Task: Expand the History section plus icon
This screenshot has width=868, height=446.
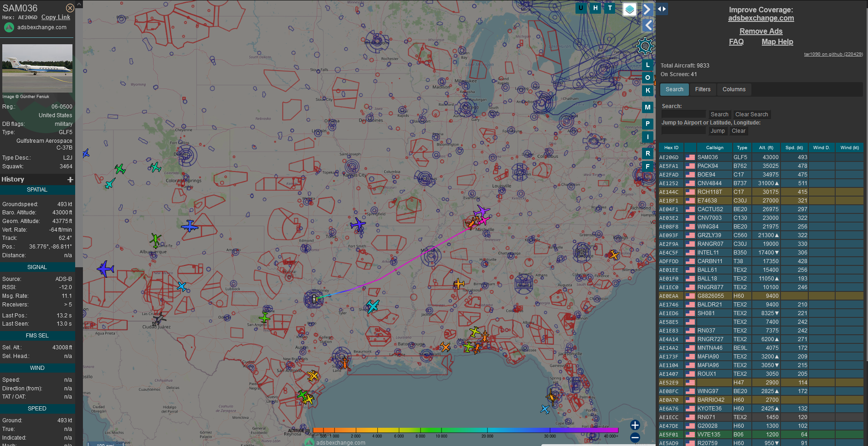Action: (x=70, y=180)
